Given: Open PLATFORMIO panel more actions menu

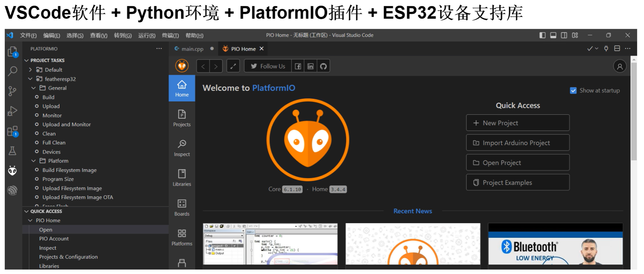Looking at the screenshot, I should pos(159,49).
